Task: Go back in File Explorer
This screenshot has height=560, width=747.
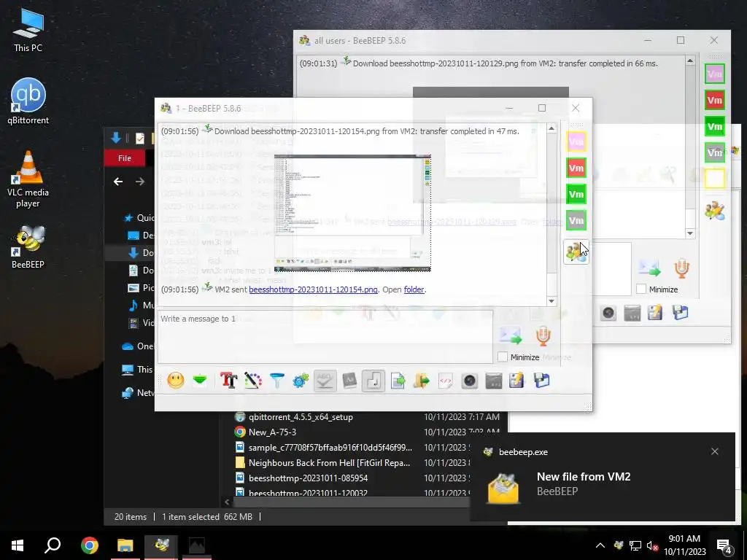Action: (118, 182)
